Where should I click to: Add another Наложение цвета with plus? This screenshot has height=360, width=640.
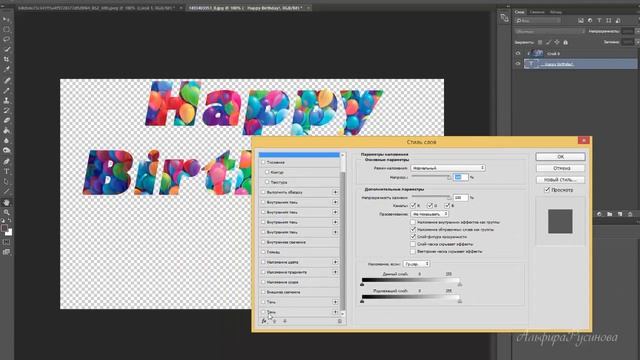click(335, 262)
